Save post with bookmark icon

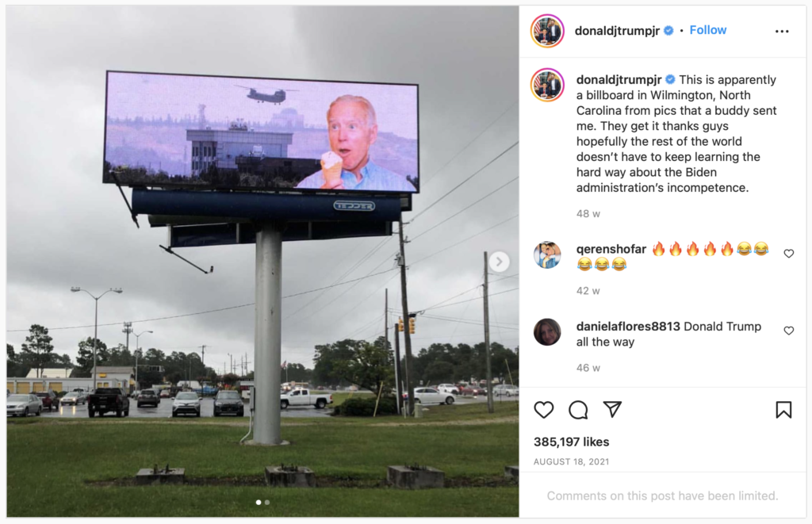(783, 410)
